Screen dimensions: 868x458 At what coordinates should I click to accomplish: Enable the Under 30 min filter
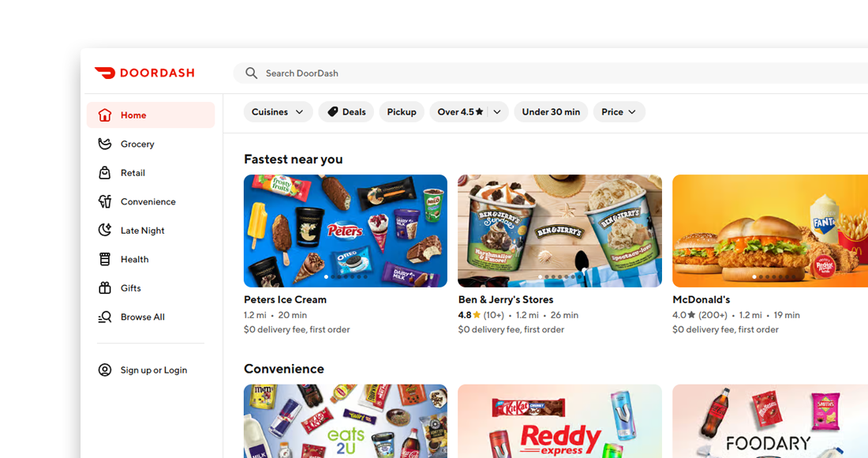551,112
